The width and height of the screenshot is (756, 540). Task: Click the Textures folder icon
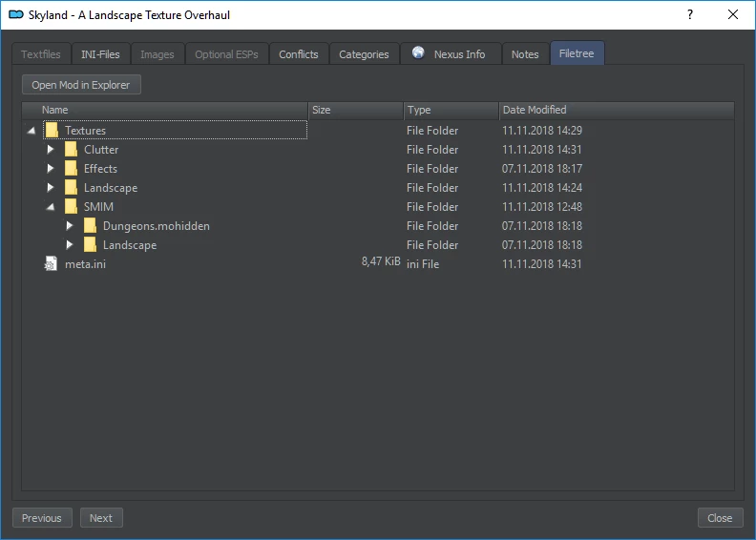[52, 130]
